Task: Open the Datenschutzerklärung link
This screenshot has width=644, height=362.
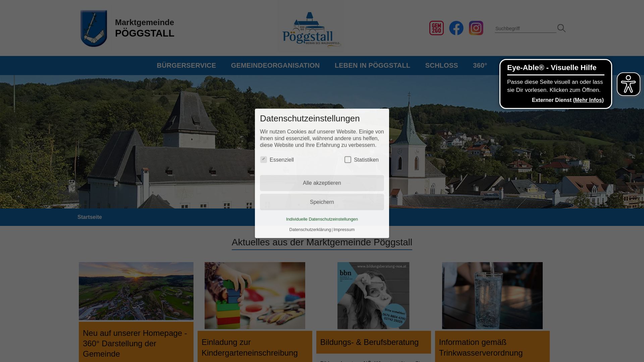Action: coord(310,230)
